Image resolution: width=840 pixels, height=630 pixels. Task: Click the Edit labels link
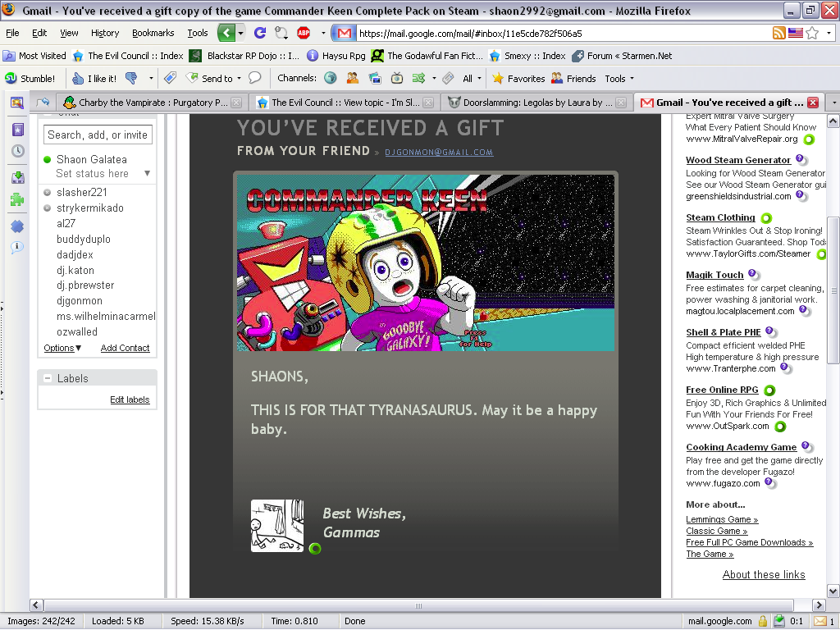tap(130, 399)
